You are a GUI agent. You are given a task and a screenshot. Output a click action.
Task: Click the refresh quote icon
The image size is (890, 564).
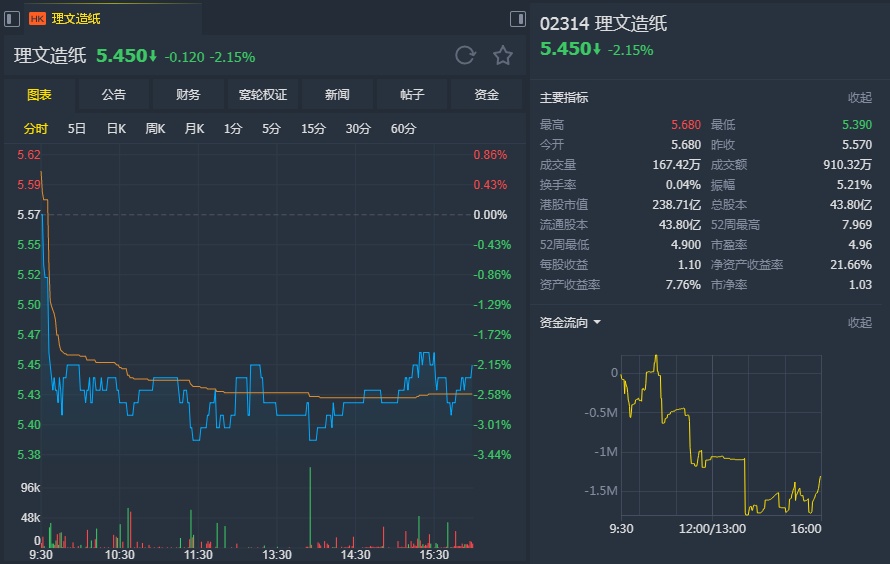coord(465,56)
